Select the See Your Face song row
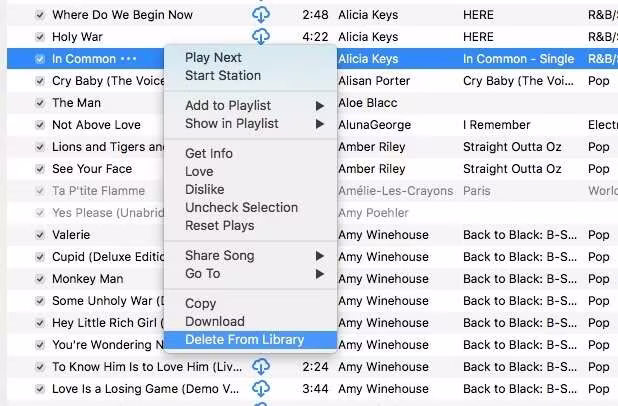 313,169
